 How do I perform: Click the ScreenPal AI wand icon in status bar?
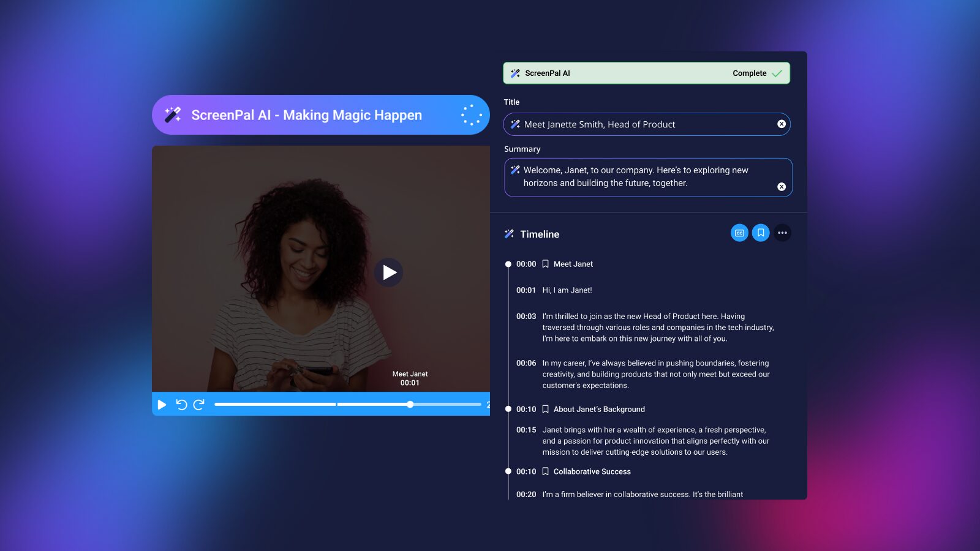(515, 73)
